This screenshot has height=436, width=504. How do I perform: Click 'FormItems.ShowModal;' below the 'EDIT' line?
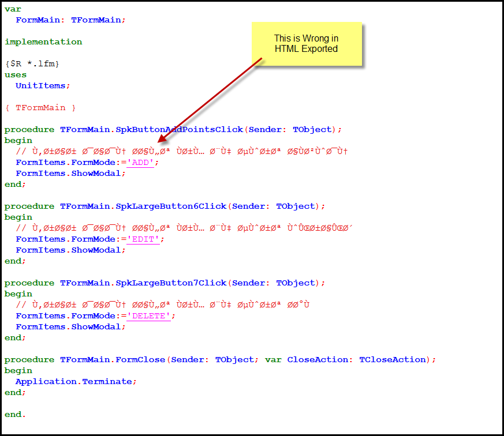pyautogui.click(x=70, y=250)
